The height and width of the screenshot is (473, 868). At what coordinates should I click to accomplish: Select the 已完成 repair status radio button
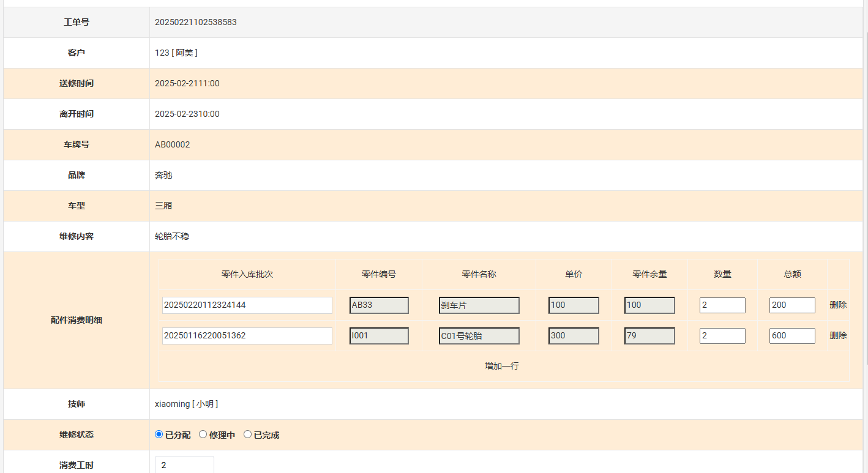coord(248,434)
